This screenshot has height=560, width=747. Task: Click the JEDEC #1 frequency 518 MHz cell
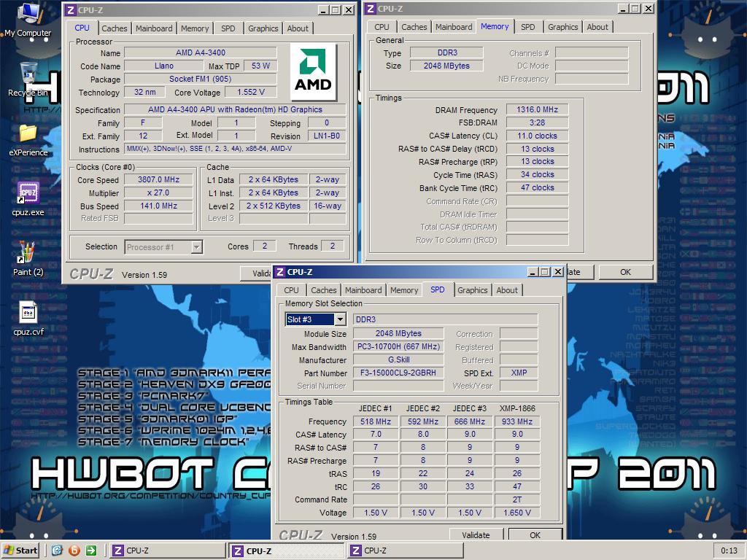click(x=376, y=421)
